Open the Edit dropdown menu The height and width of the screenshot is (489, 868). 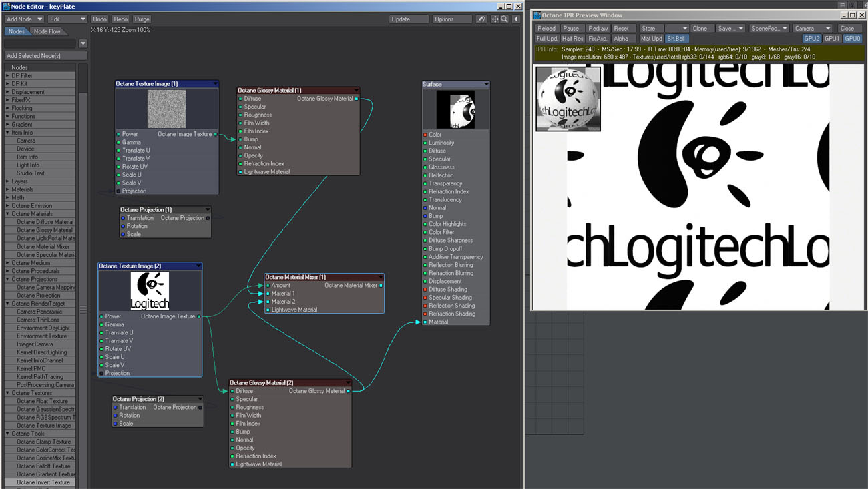click(x=67, y=19)
